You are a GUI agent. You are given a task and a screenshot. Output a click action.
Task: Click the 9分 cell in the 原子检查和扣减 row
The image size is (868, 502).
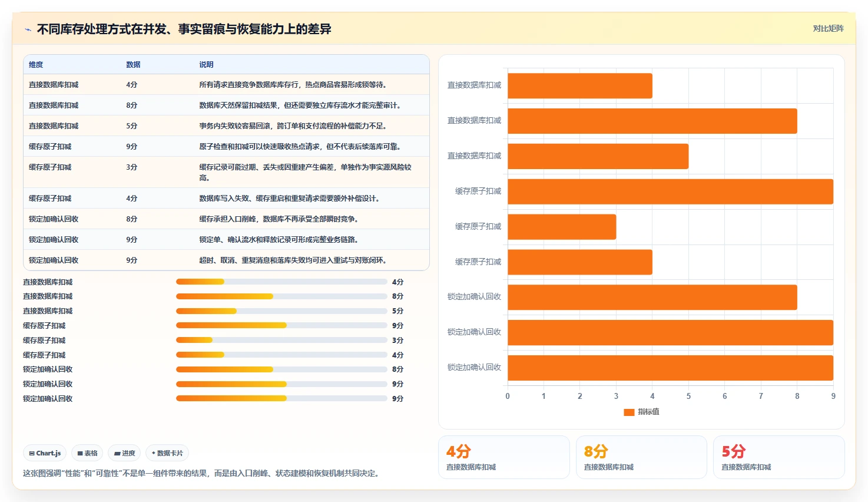(x=131, y=147)
